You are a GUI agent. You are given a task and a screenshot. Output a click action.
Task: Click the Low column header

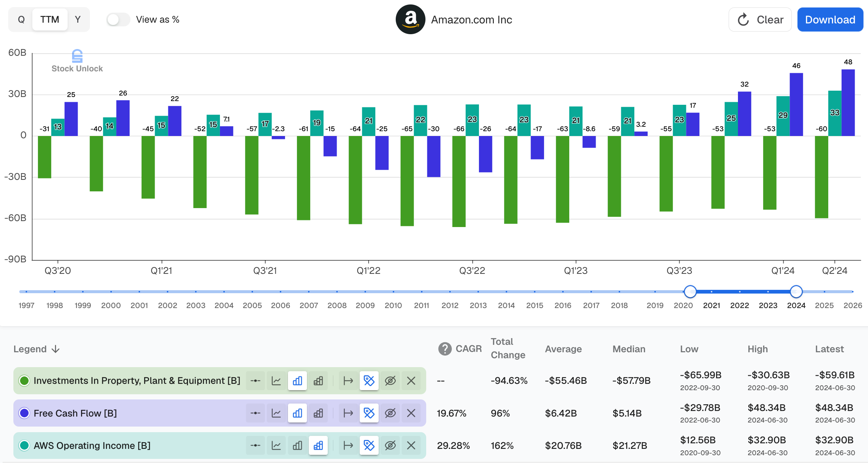pos(689,349)
